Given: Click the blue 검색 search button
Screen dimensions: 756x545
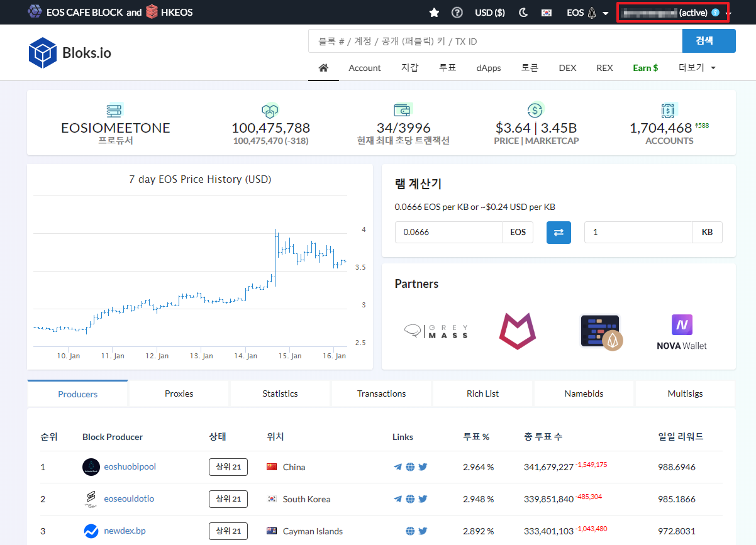Looking at the screenshot, I should click(x=709, y=41).
